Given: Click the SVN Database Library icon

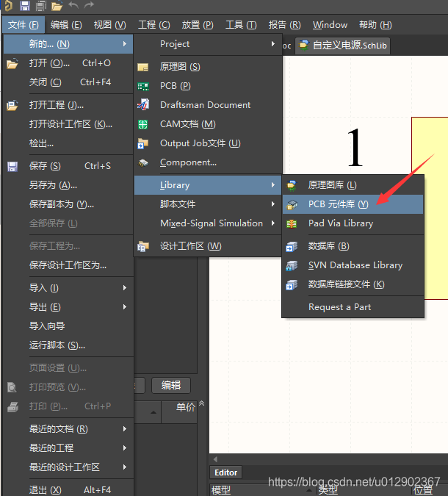Looking at the screenshot, I should click(x=292, y=266).
